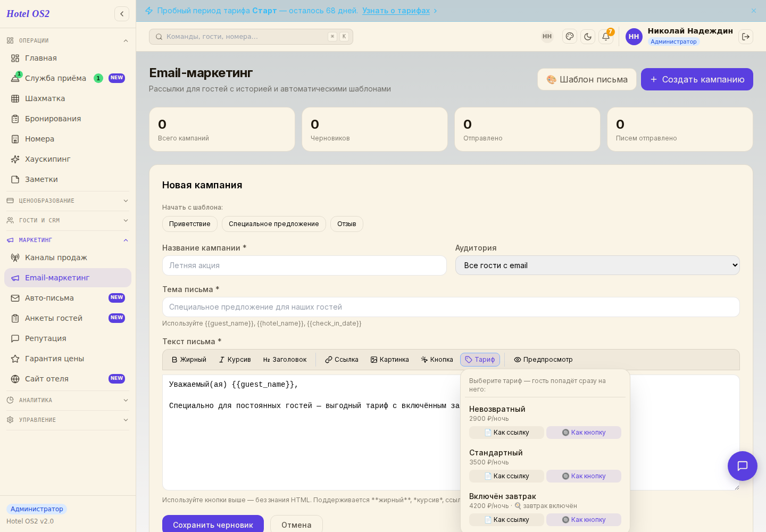Open Бронирования section
Viewport: 766px width, 532px height.
pos(68,119)
